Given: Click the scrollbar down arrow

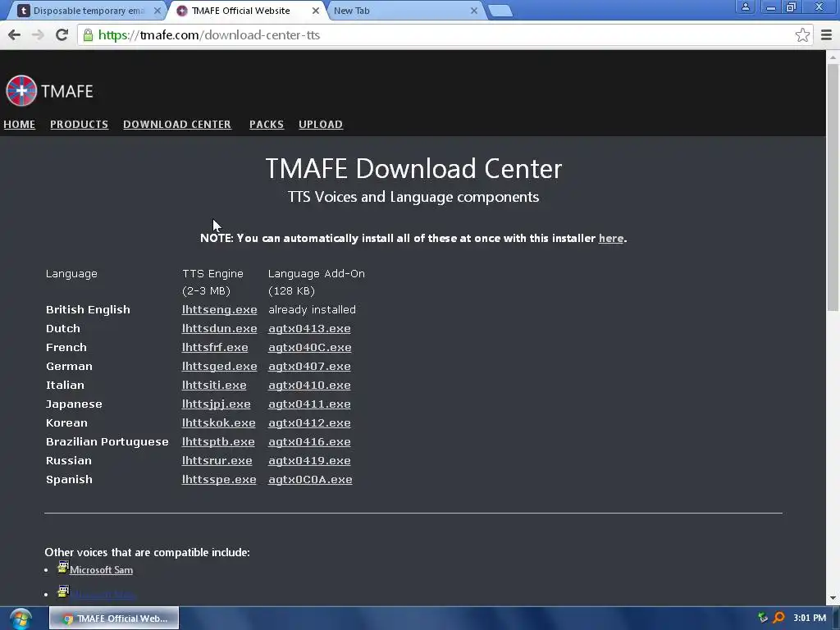Looking at the screenshot, I should (x=833, y=598).
